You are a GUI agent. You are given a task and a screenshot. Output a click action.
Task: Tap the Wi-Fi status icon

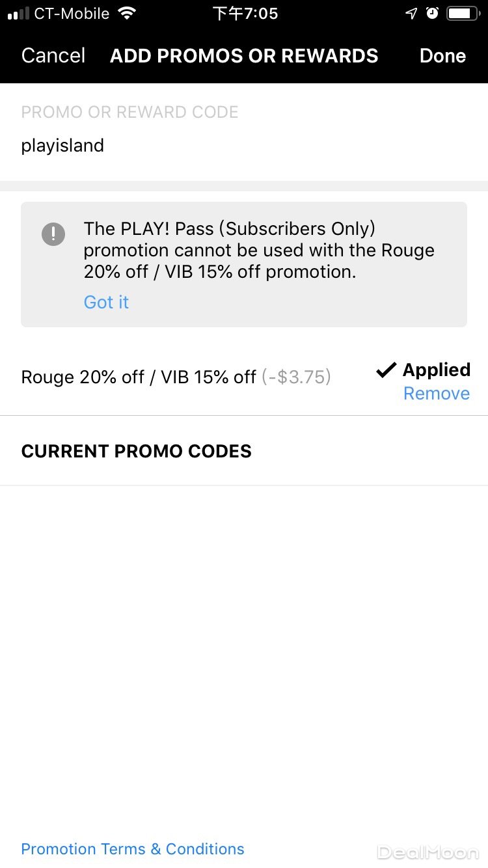(128, 14)
